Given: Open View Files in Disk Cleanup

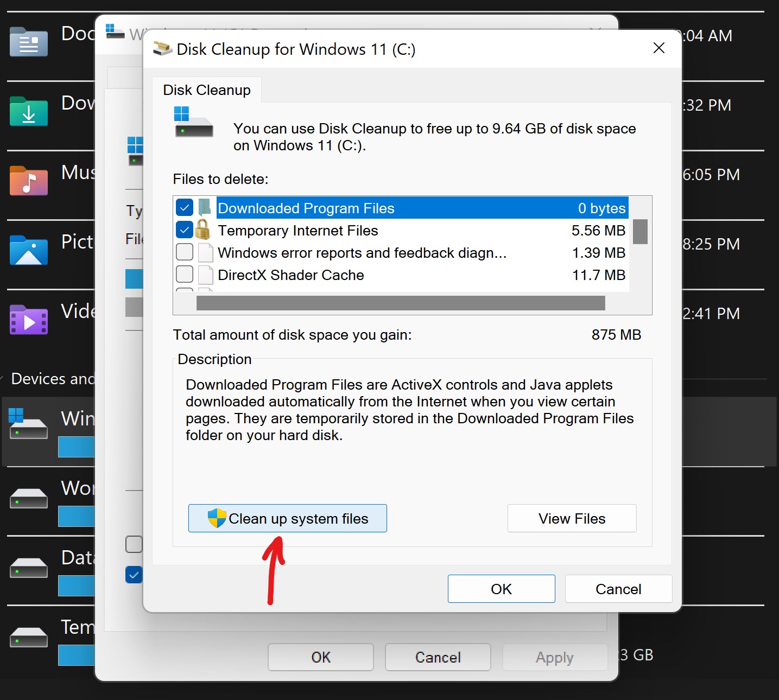Looking at the screenshot, I should tap(572, 518).
